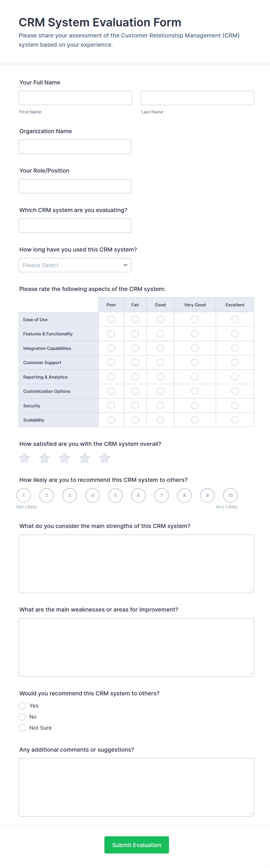This screenshot has width=270, height=868.
Task: Submit the evaluation form
Action: click(136, 845)
